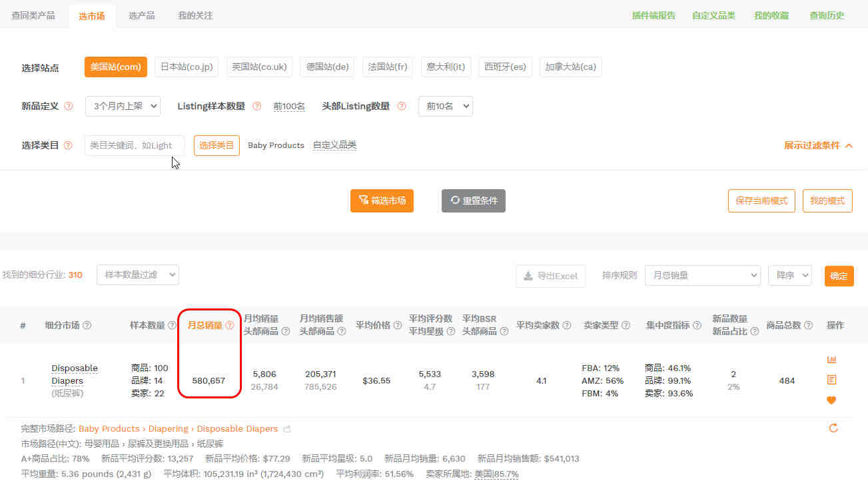Switch to the 我的关注 tab
This screenshot has width=868, height=485.
tap(196, 15)
